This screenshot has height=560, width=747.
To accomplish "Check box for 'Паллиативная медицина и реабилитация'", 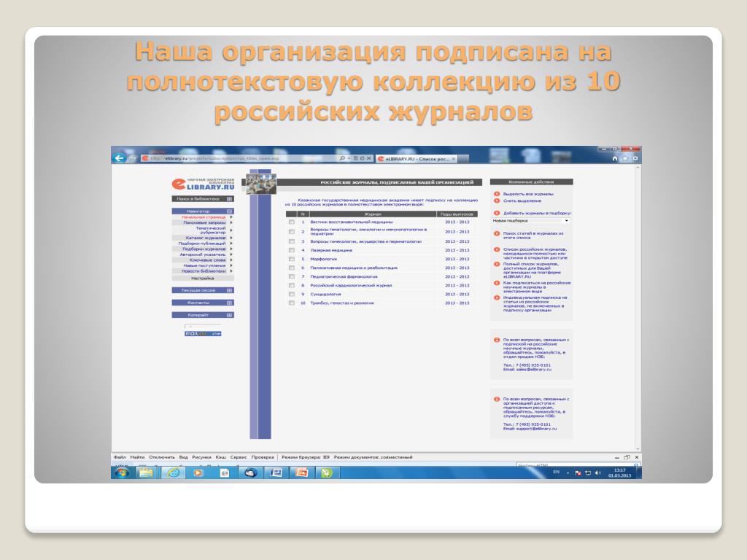I will coord(292,268).
